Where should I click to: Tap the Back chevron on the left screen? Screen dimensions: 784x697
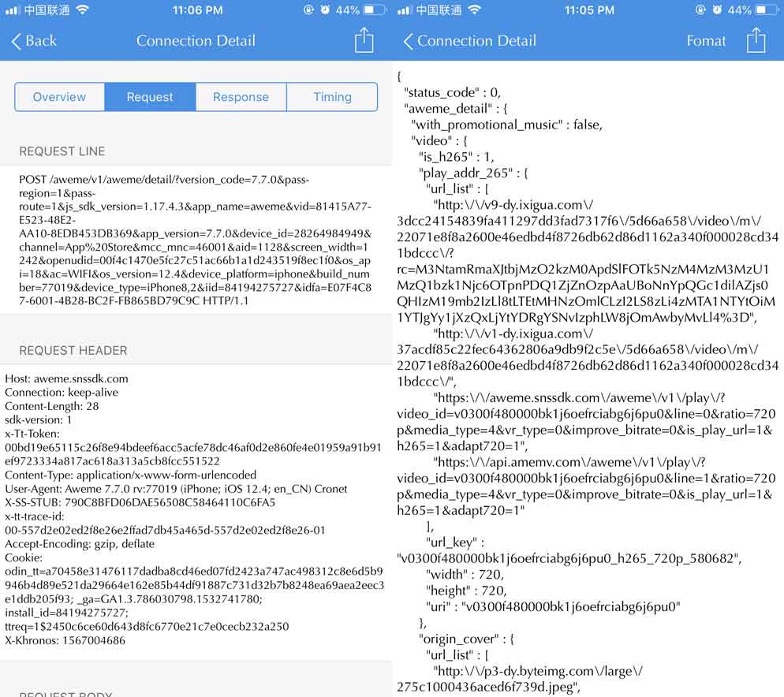point(17,41)
